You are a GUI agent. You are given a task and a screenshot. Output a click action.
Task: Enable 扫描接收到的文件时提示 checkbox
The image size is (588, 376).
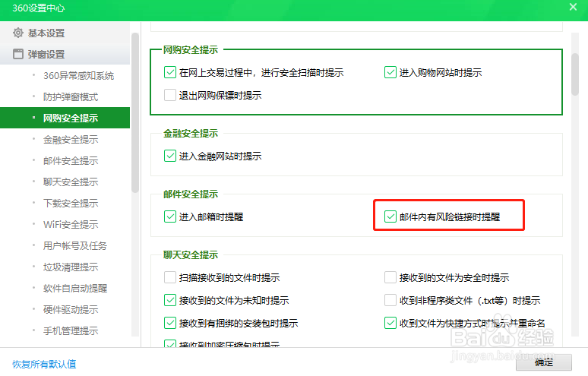(170, 277)
